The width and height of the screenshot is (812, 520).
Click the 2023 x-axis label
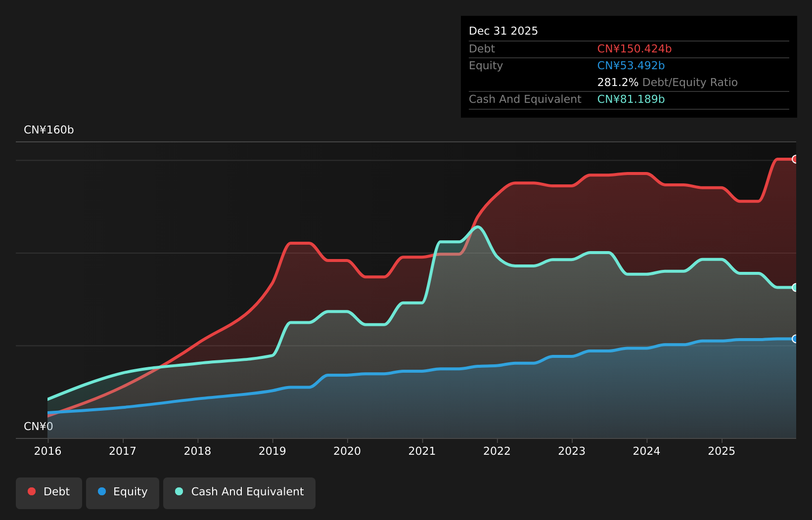572,451
